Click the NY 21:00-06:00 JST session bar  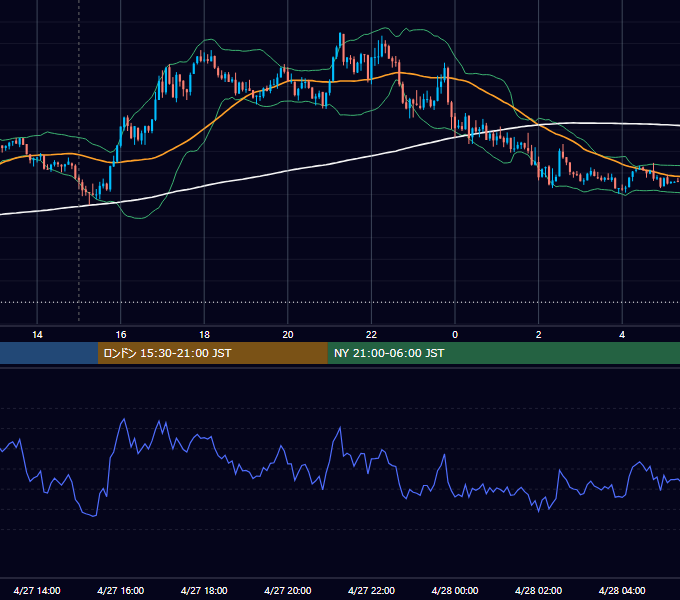click(x=503, y=353)
